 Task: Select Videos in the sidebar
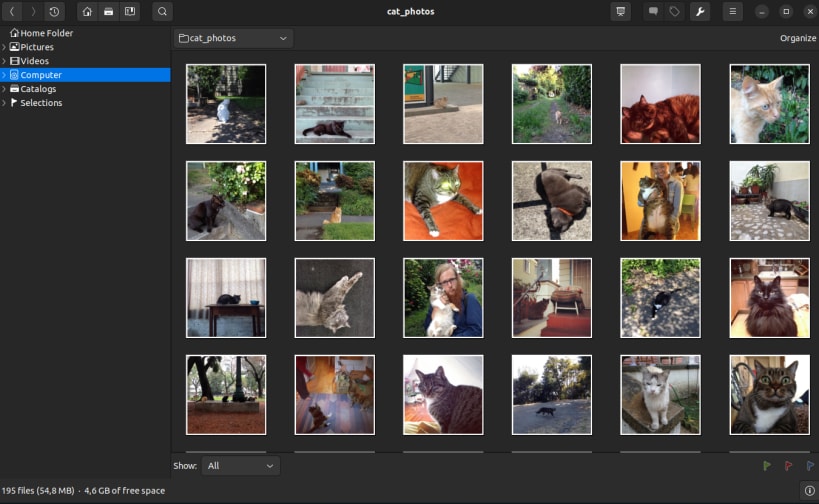coord(85,61)
